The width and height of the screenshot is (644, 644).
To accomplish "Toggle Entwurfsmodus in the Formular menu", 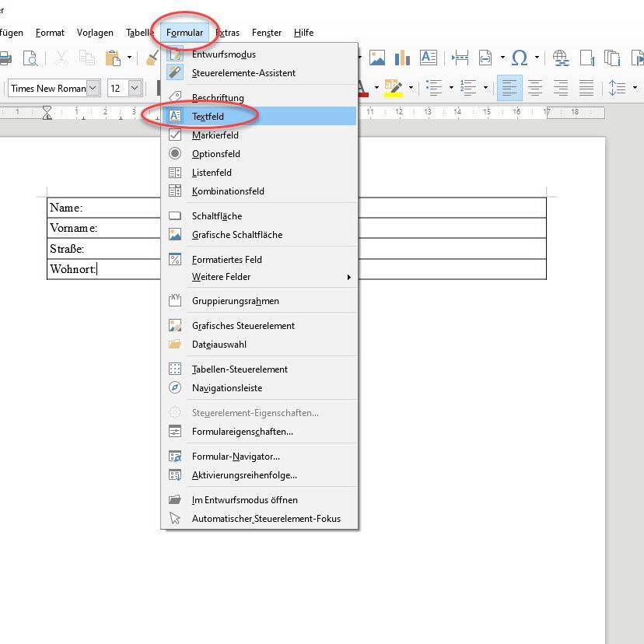I will [259, 54].
